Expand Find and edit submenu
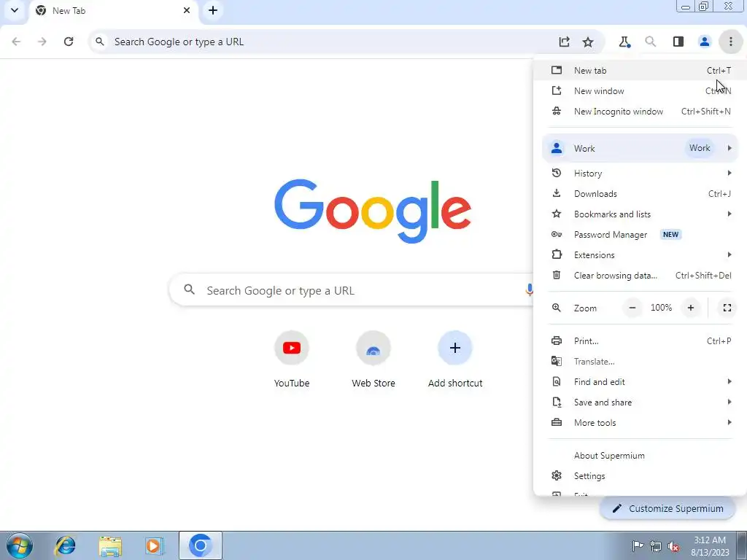 pyautogui.click(x=640, y=382)
